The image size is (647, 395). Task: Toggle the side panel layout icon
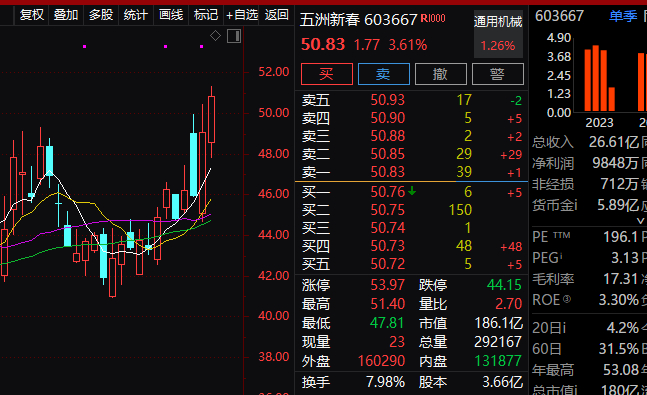[x=234, y=36]
